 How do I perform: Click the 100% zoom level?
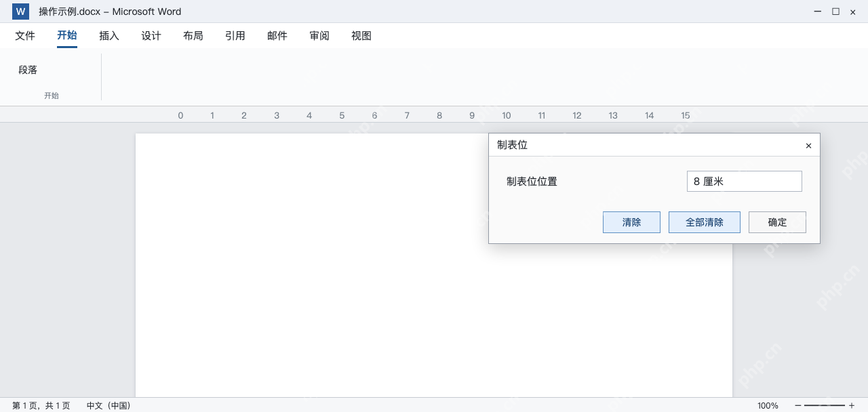(x=768, y=405)
